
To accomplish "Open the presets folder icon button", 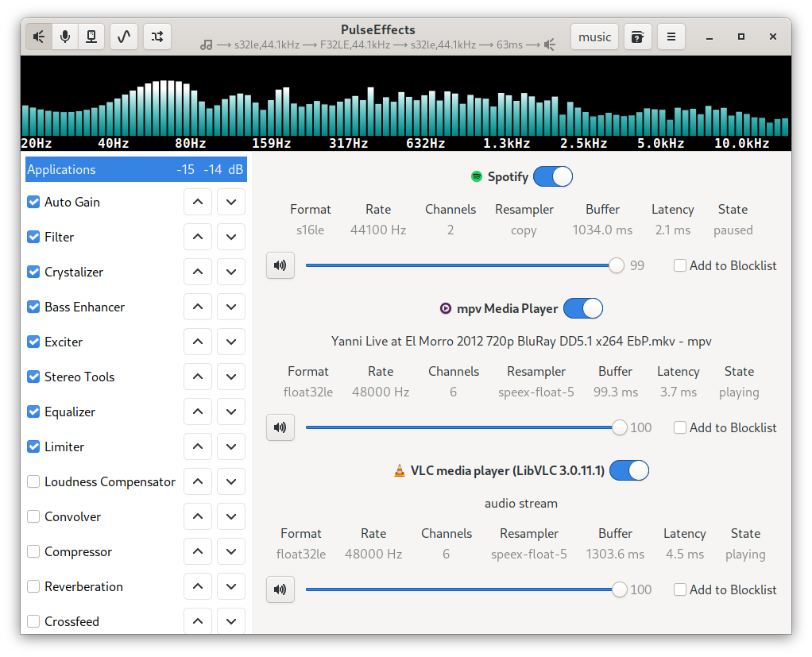I will (x=637, y=37).
